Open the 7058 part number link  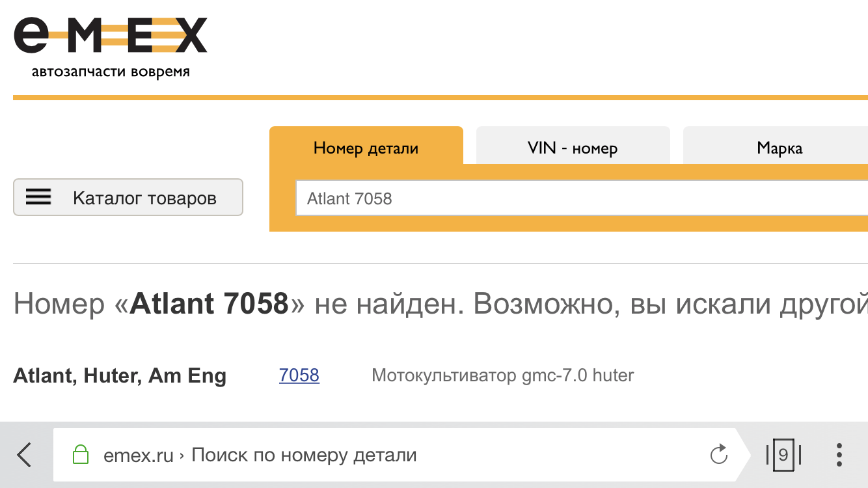(x=299, y=375)
